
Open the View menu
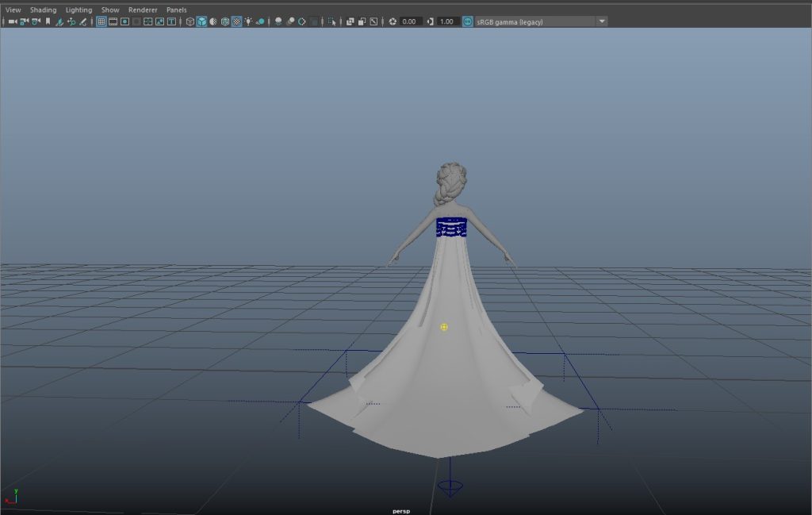13,10
